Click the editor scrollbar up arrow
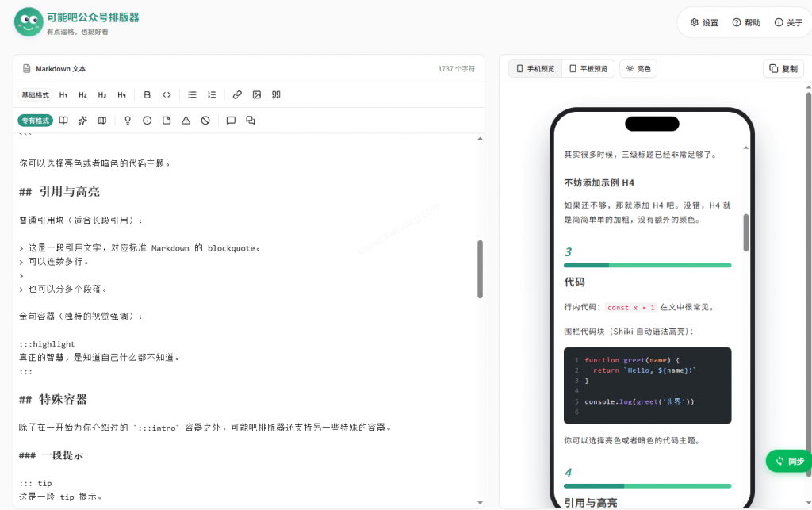The image size is (812, 510). tap(480, 139)
